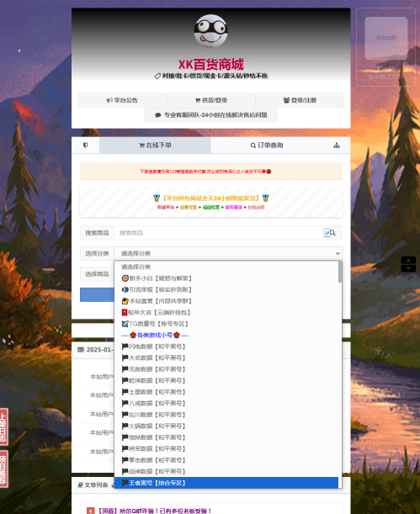Click the 选择商品 product label
420x514 pixels.
[x=97, y=274]
